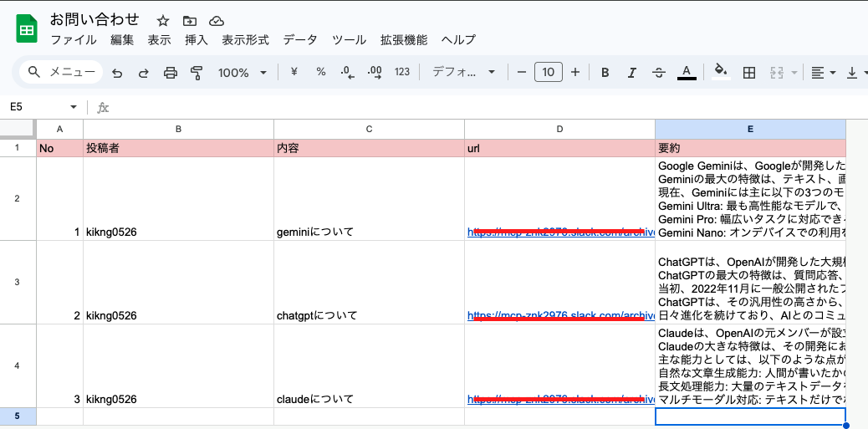Open the デフォ... font dropdown
868x429 pixels.
coord(464,72)
